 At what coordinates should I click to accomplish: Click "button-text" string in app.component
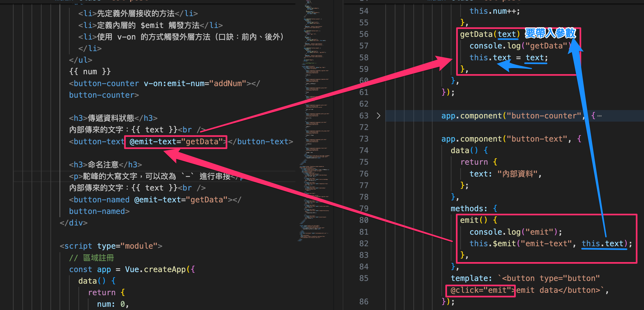[537, 139]
